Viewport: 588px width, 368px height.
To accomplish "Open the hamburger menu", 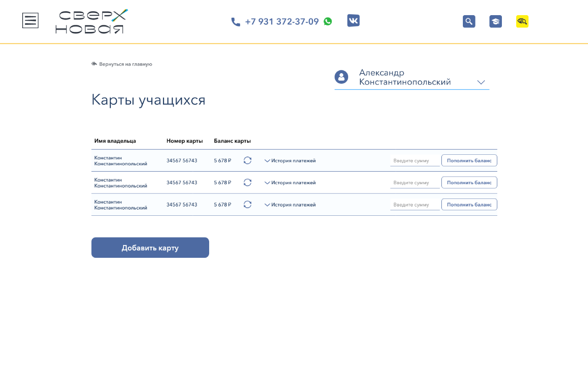I will click(x=30, y=21).
